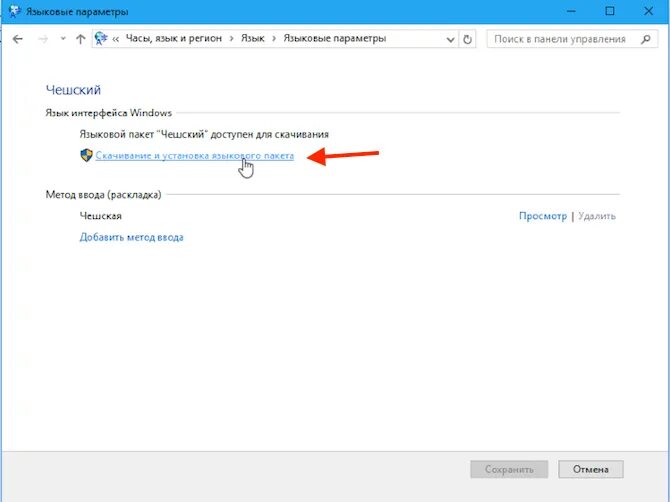
Task: Click text 'Языковой пакет "Чешский" доступен для скачивания'
Action: click(204, 134)
